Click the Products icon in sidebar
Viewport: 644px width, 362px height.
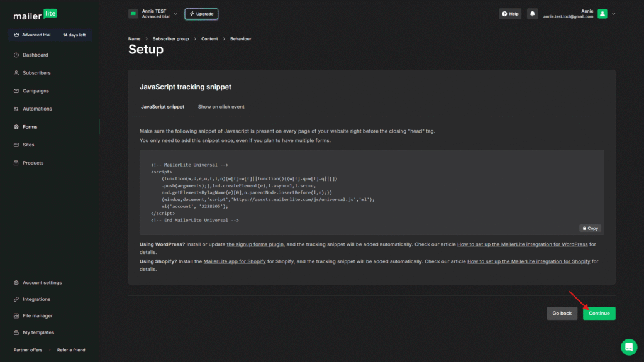(x=16, y=163)
